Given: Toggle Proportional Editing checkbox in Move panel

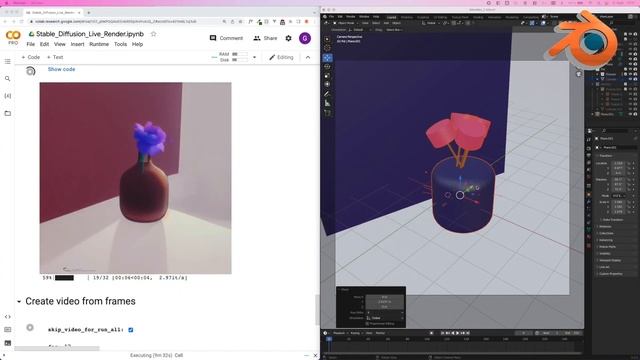Looking at the screenshot, I should (x=367, y=323).
